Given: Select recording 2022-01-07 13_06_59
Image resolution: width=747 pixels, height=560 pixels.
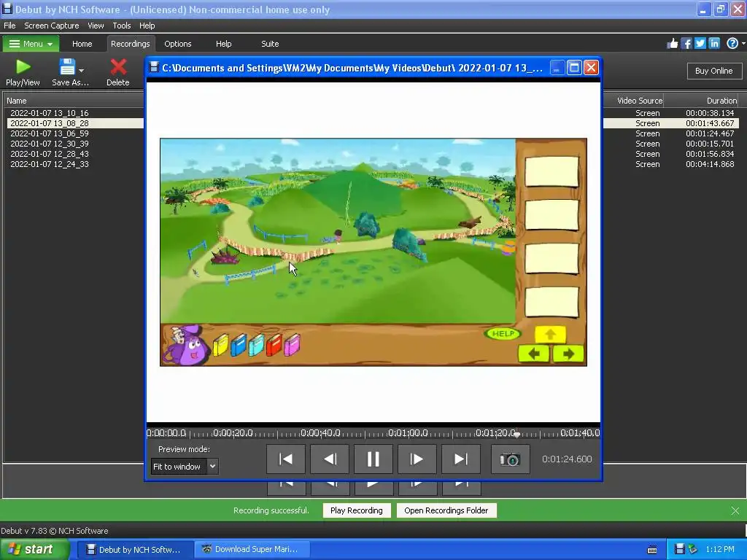Looking at the screenshot, I should [x=50, y=133].
